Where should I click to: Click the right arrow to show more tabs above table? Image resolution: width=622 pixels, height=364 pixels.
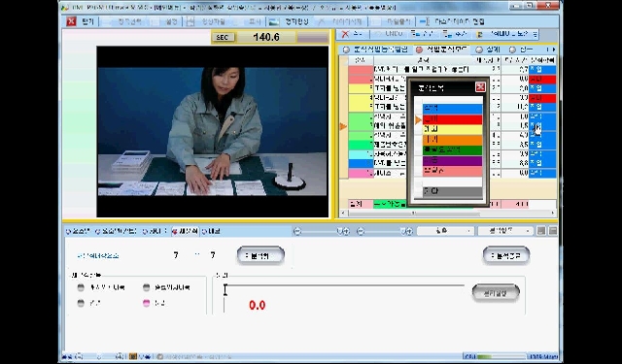pos(554,50)
